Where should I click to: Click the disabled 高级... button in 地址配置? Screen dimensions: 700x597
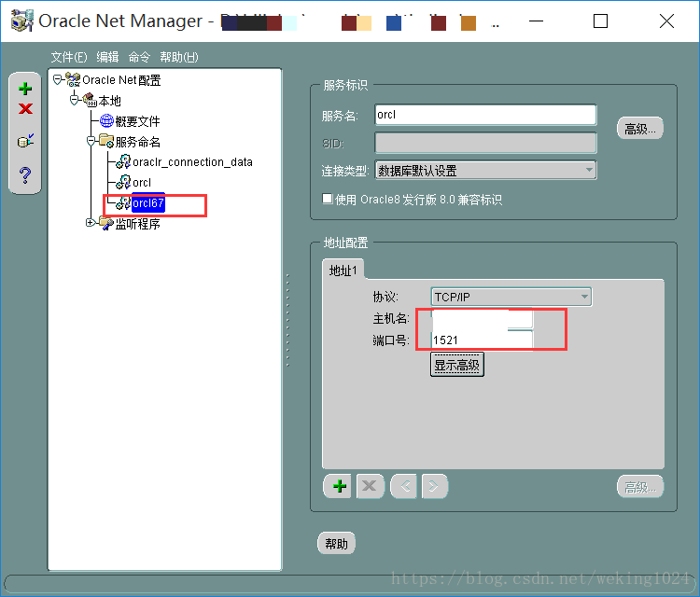click(639, 487)
